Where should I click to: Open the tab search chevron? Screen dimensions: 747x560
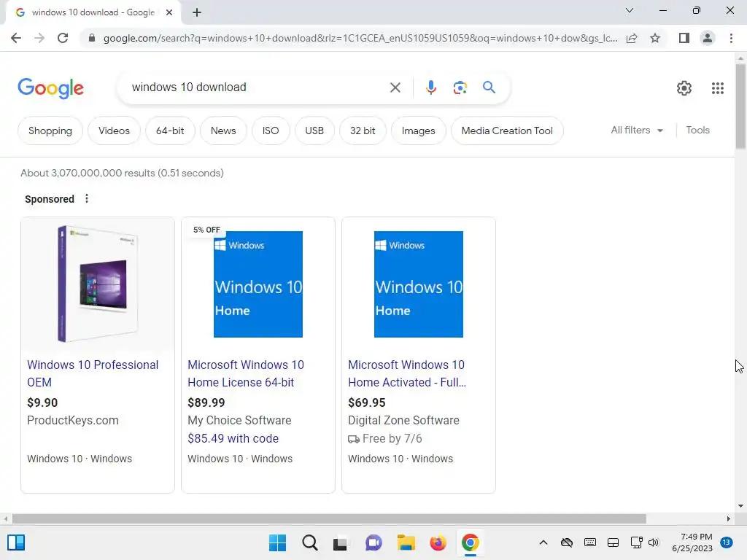pyautogui.click(x=630, y=10)
